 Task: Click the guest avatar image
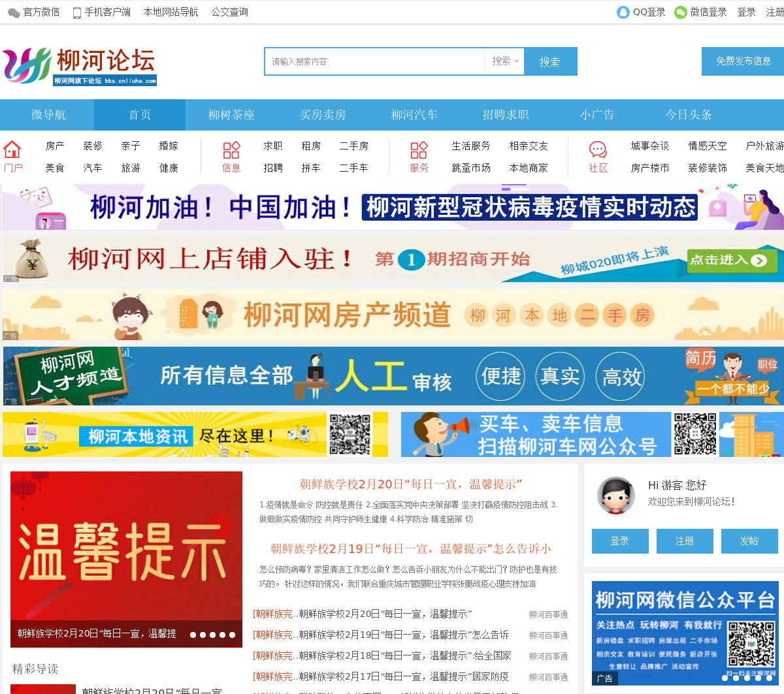tap(616, 496)
